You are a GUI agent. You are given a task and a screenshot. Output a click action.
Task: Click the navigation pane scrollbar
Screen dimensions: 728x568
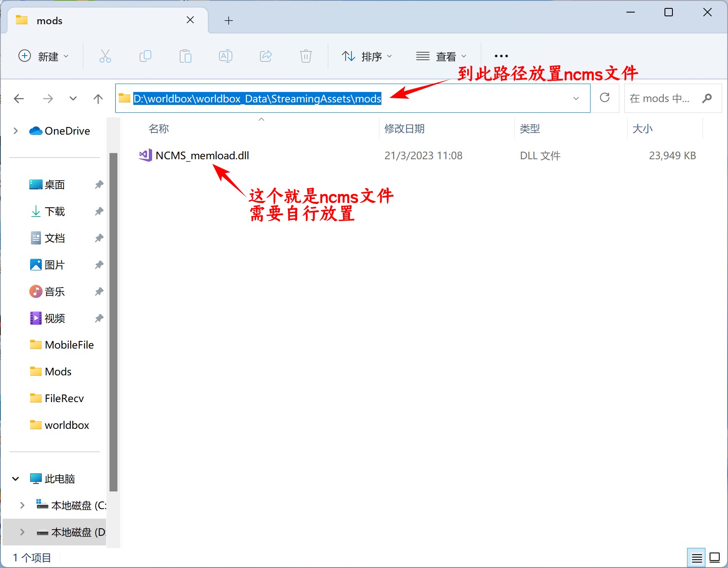113,322
